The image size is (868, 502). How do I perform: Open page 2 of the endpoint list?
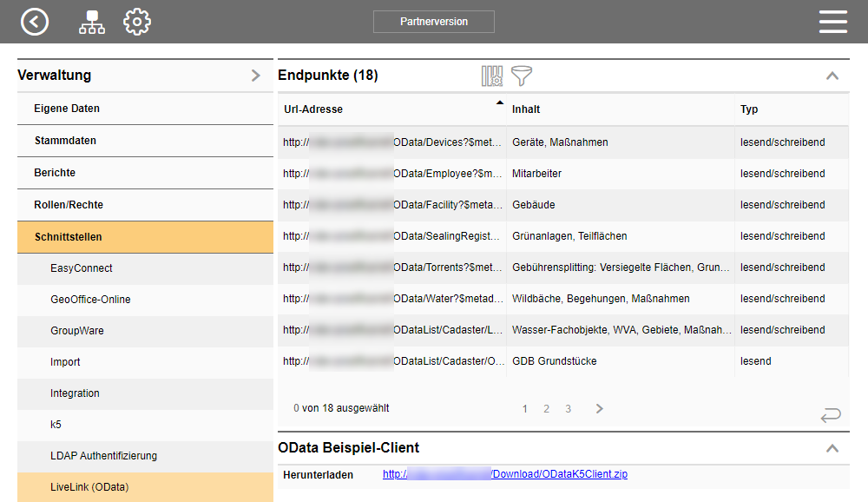point(546,407)
